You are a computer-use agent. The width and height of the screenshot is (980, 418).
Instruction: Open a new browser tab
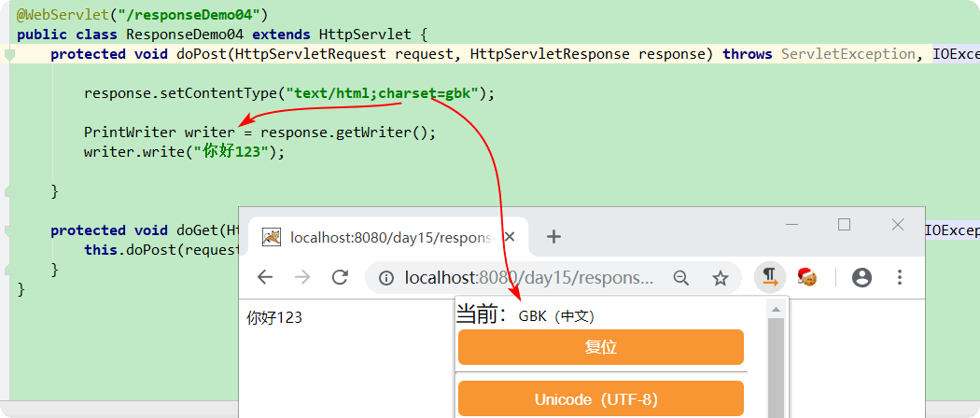553,237
